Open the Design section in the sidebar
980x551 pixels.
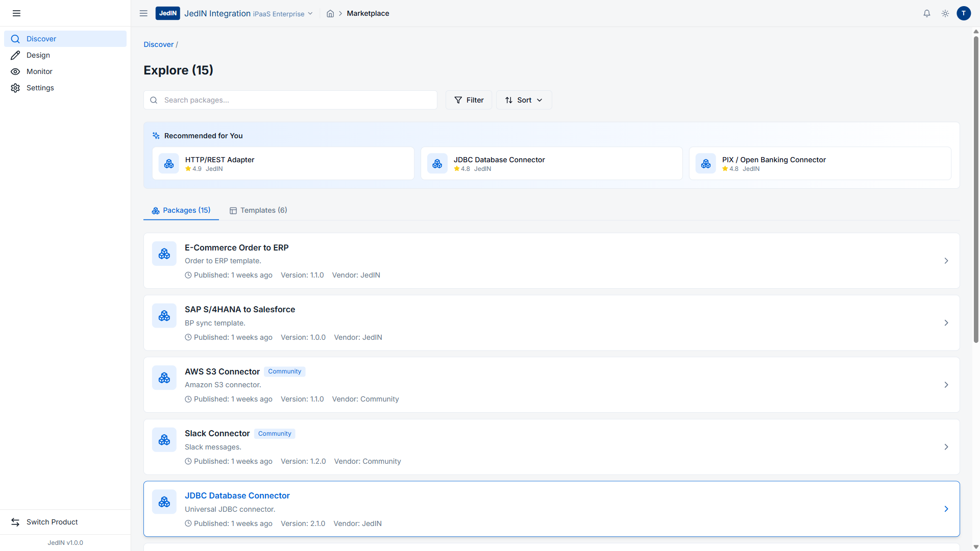coord(38,55)
